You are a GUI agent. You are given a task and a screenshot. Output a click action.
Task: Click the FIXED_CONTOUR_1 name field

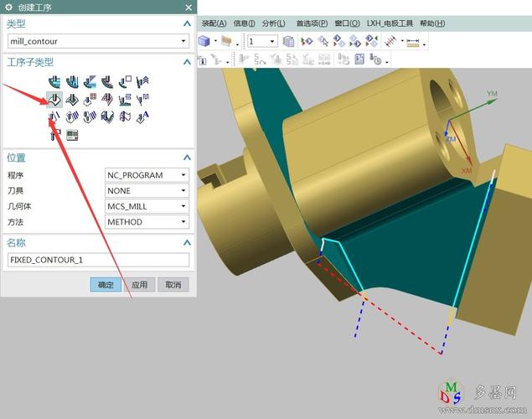pos(98,260)
